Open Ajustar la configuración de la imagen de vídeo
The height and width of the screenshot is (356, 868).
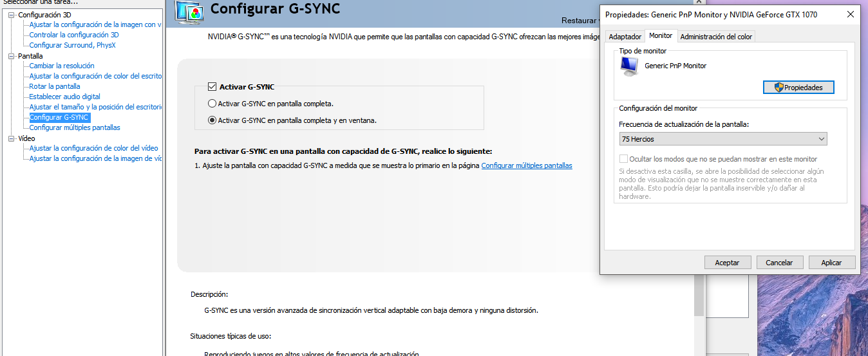point(95,158)
